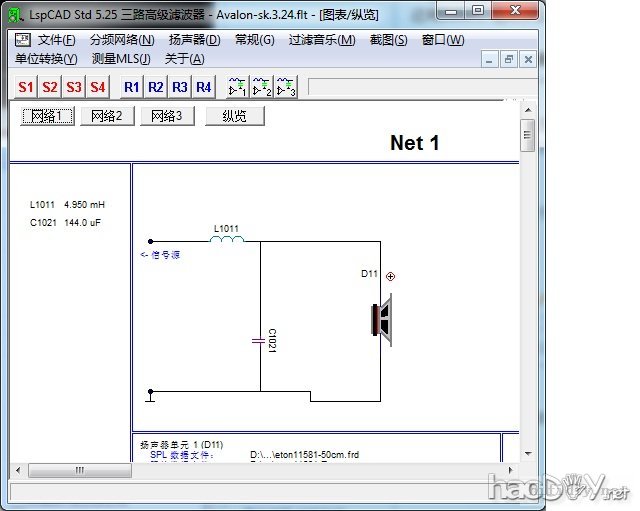
Task: Click the network 3 amplifier icon
Action: point(286,87)
